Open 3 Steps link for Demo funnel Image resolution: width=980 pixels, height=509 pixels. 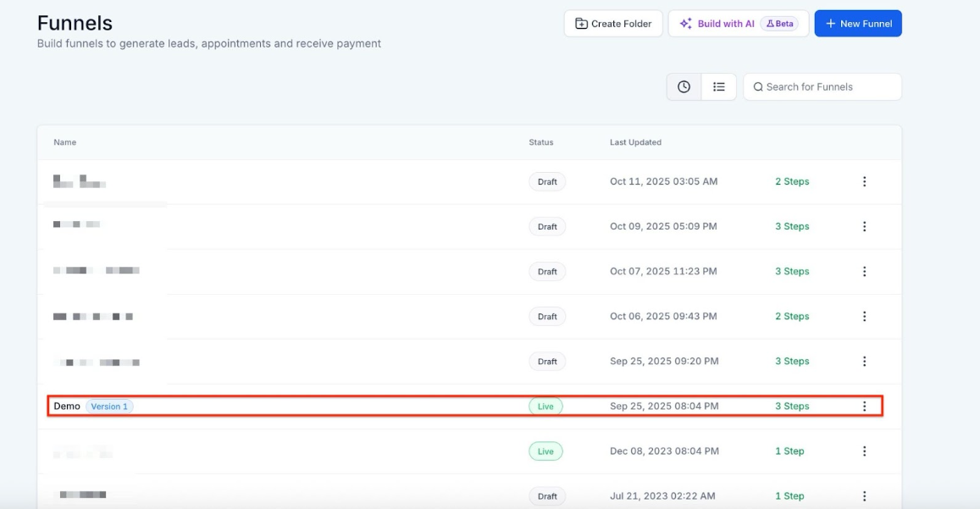point(792,407)
